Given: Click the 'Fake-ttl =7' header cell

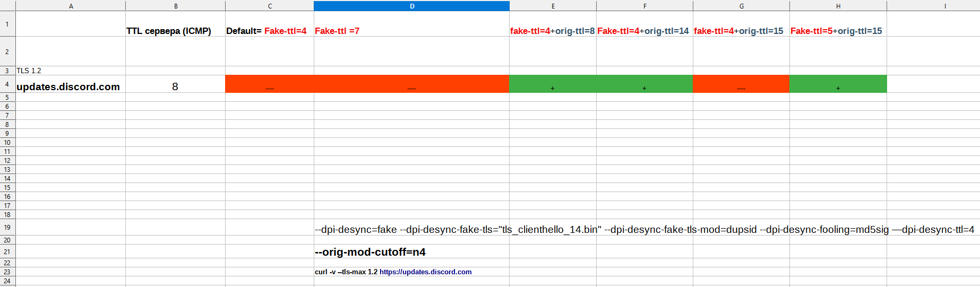Looking at the screenshot, I should click(x=411, y=24).
